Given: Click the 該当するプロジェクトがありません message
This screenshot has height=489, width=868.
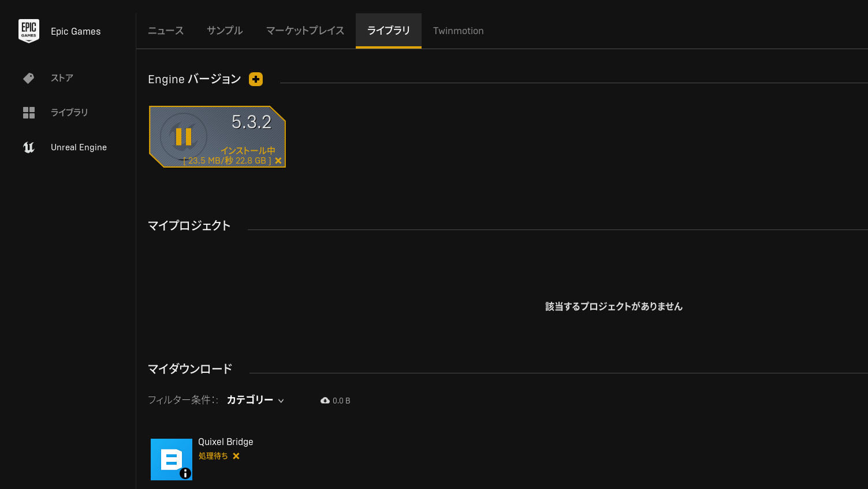Looking at the screenshot, I should (614, 306).
